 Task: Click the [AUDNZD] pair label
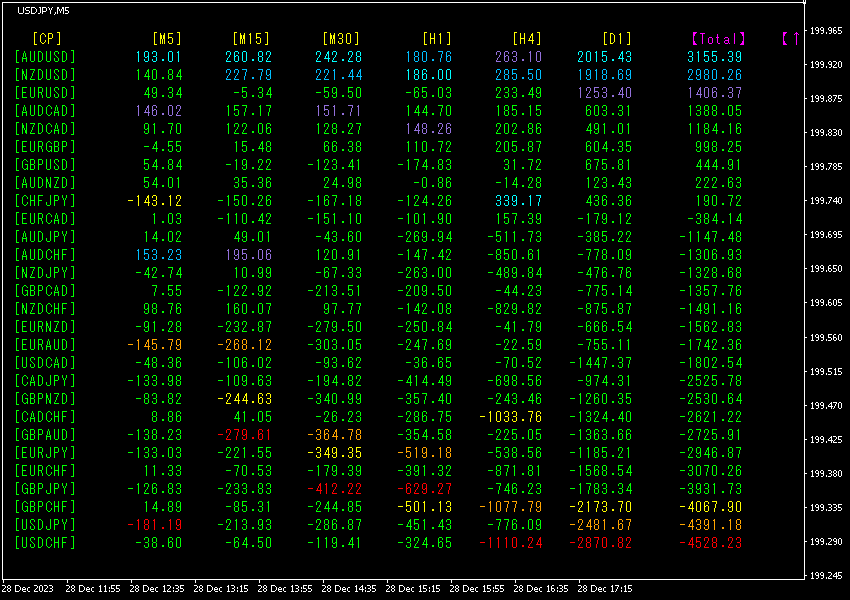(x=45, y=183)
